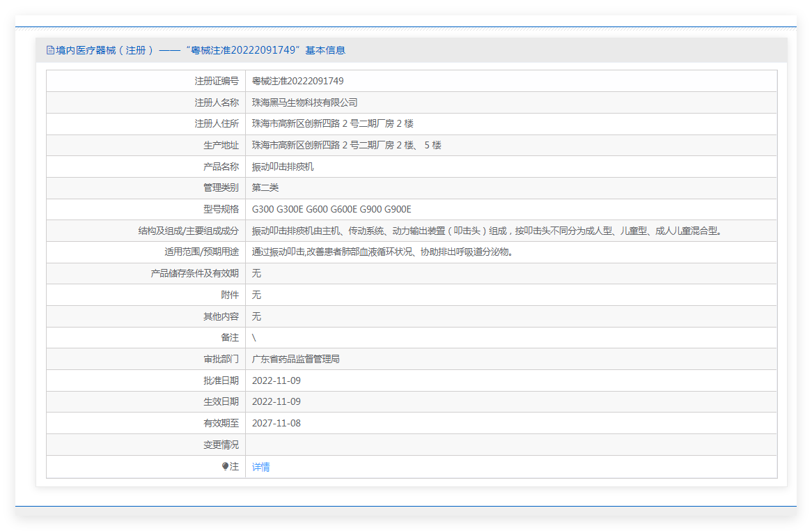Click the backslash value in 备注 row
The image size is (812, 531).
point(254,338)
